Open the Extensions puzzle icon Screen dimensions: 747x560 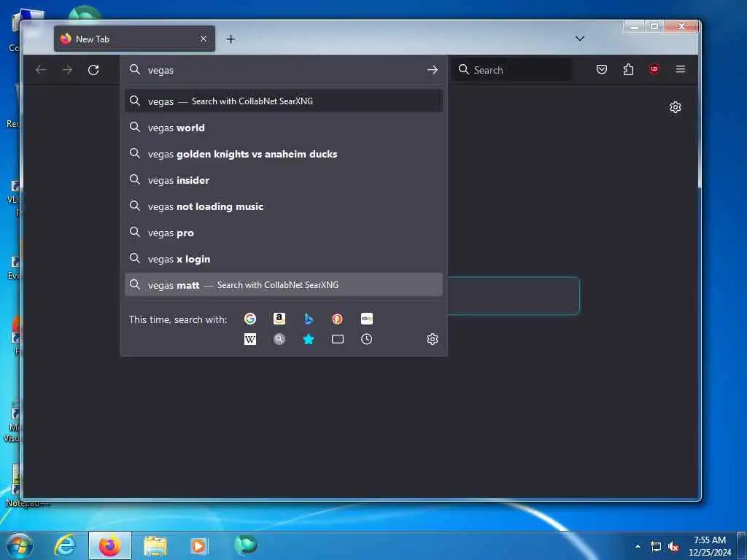(x=628, y=69)
